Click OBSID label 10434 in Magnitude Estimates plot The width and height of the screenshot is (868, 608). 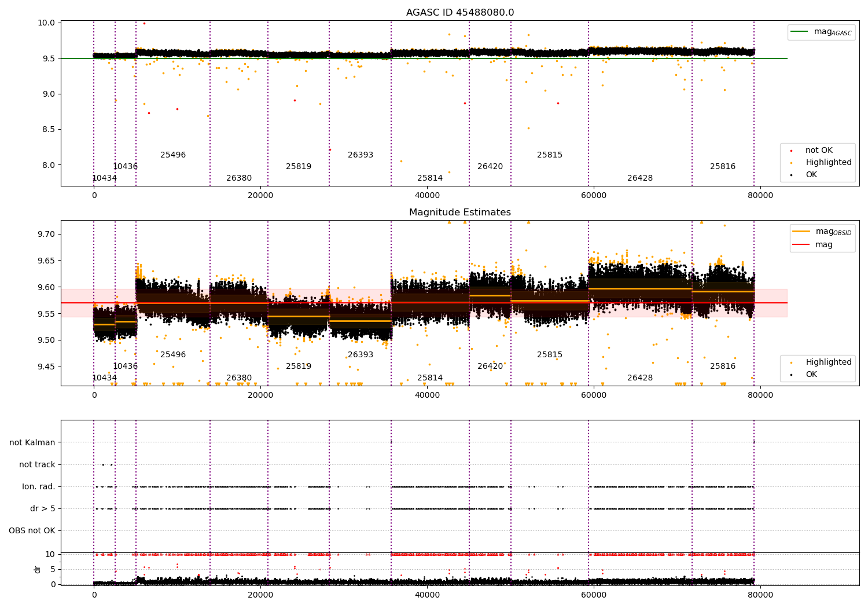tap(104, 378)
